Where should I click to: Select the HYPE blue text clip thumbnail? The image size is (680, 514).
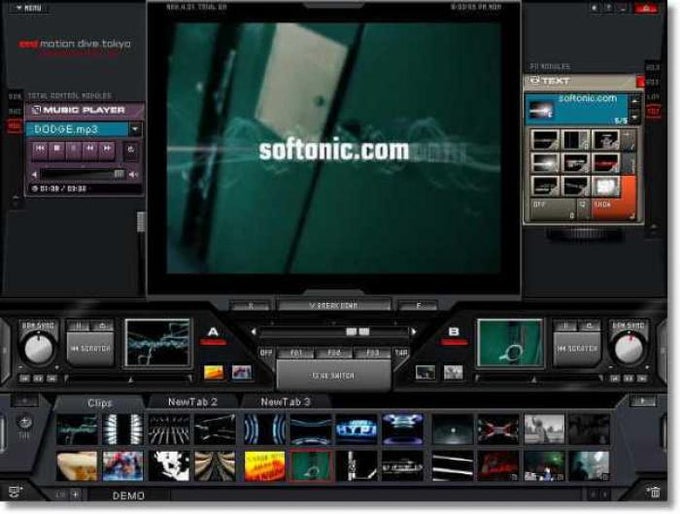click(356, 429)
